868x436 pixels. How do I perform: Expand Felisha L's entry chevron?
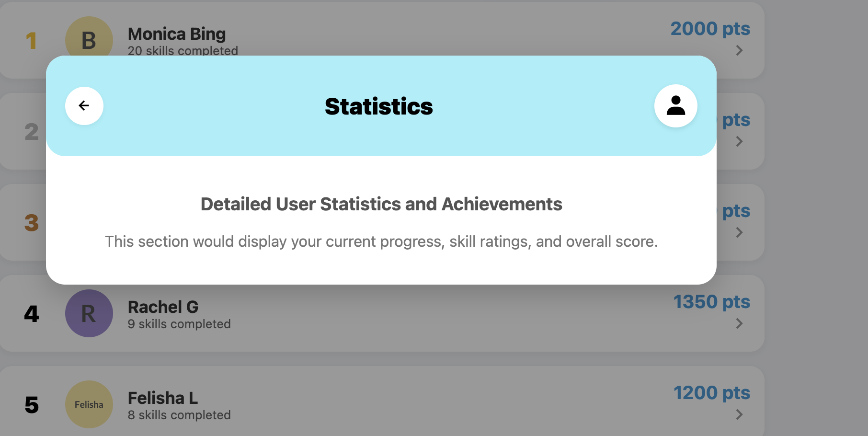point(739,414)
